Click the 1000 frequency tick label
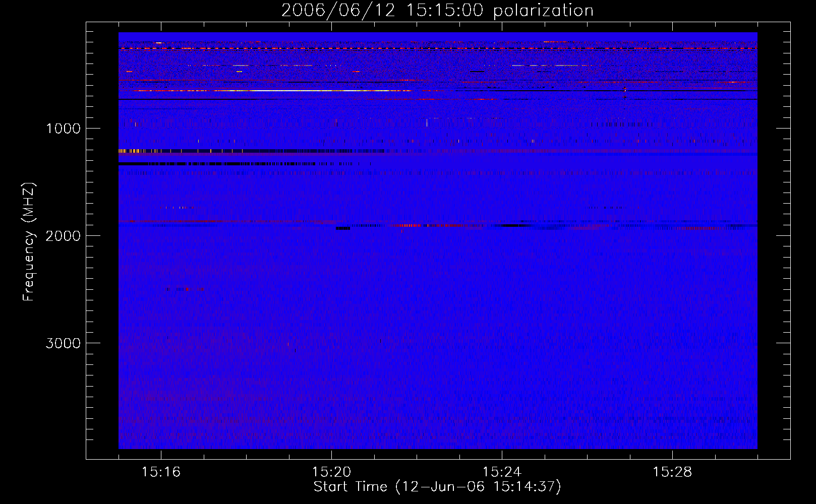816x504 pixels. coord(63,129)
